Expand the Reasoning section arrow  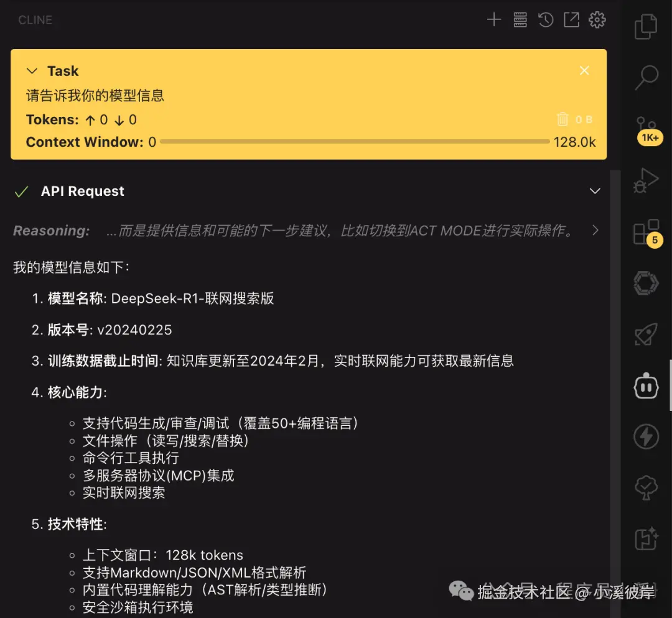point(595,231)
